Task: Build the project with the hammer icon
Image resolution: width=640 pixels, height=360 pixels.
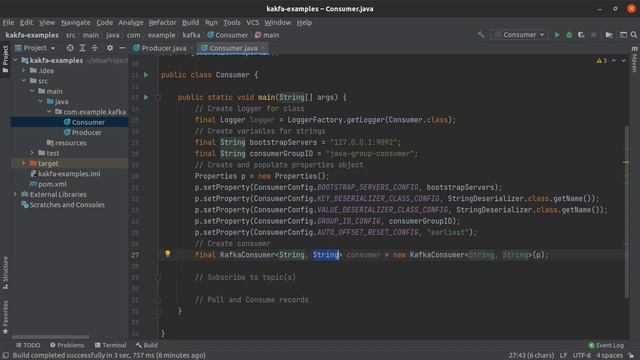Action: [x=481, y=35]
